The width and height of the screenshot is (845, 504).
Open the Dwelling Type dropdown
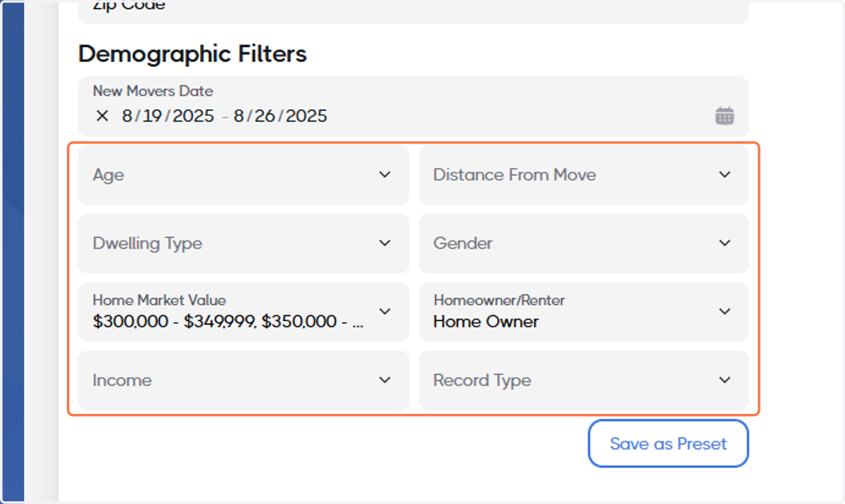pyautogui.click(x=244, y=243)
